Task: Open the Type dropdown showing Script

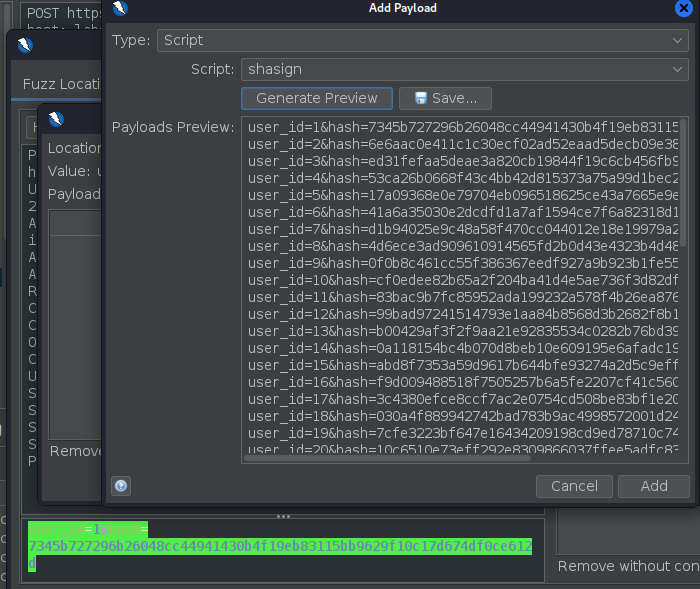Action: (420, 40)
